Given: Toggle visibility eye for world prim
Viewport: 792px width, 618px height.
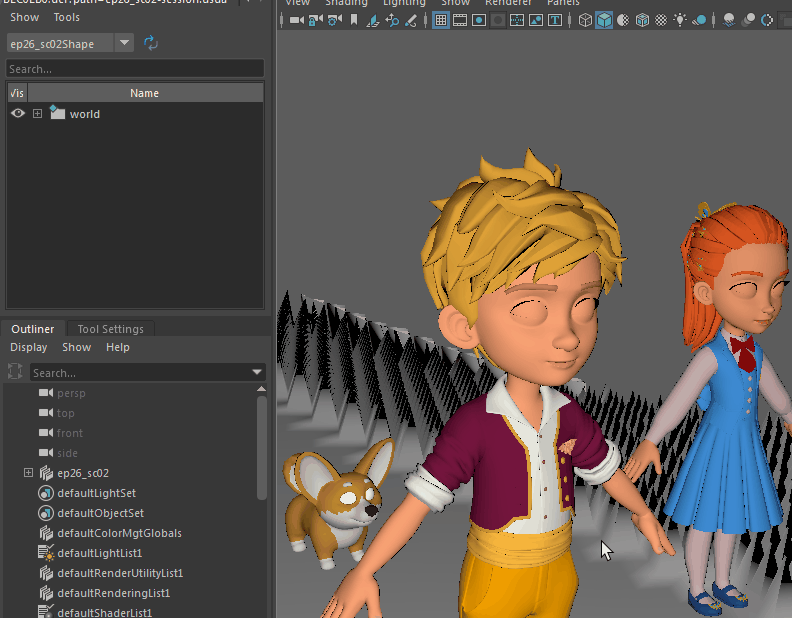Looking at the screenshot, I should coord(18,114).
